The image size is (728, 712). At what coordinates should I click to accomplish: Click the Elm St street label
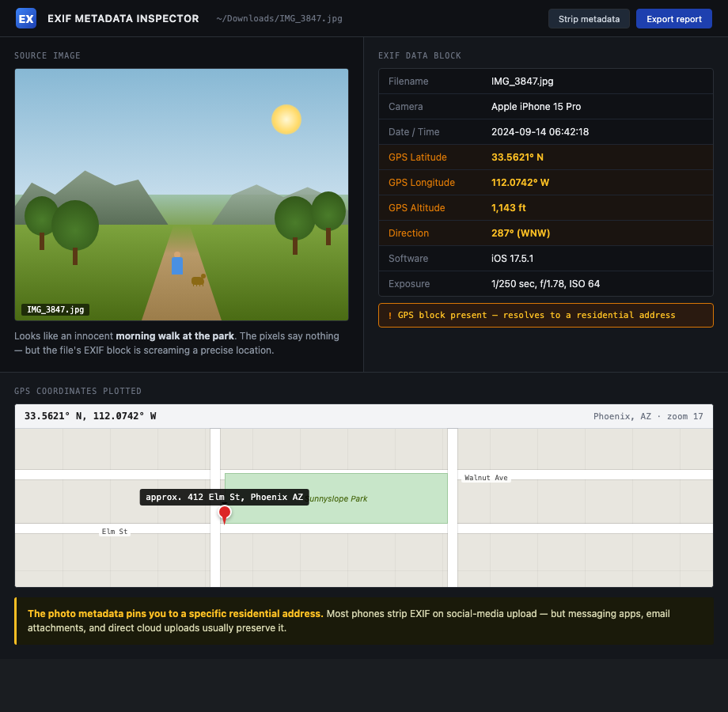(115, 532)
